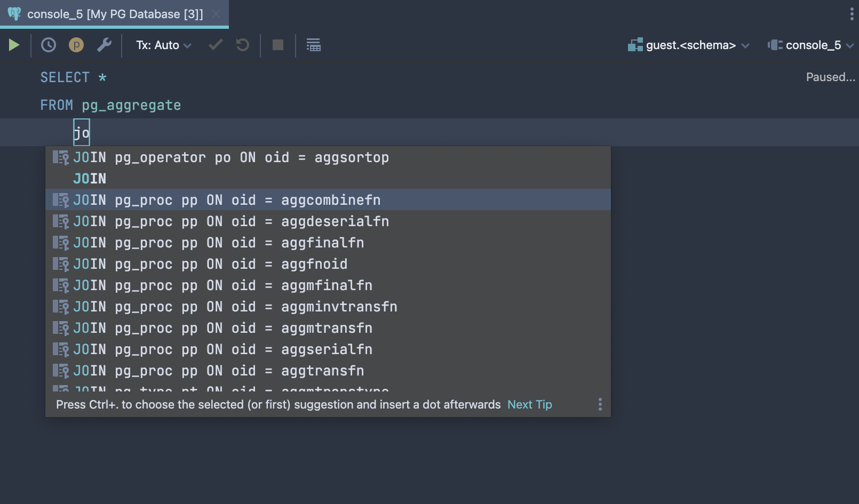Choose the suggestion ending in aggtransfn

click(328, 371)
